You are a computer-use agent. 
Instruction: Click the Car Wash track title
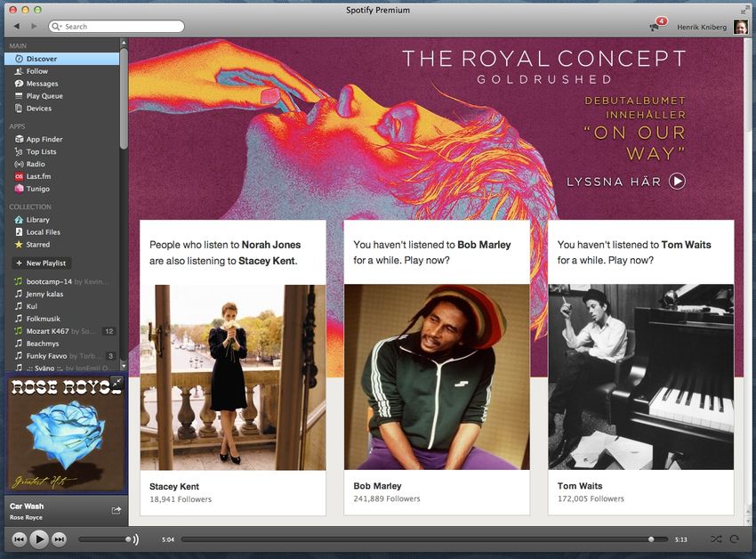pos(27,506)
